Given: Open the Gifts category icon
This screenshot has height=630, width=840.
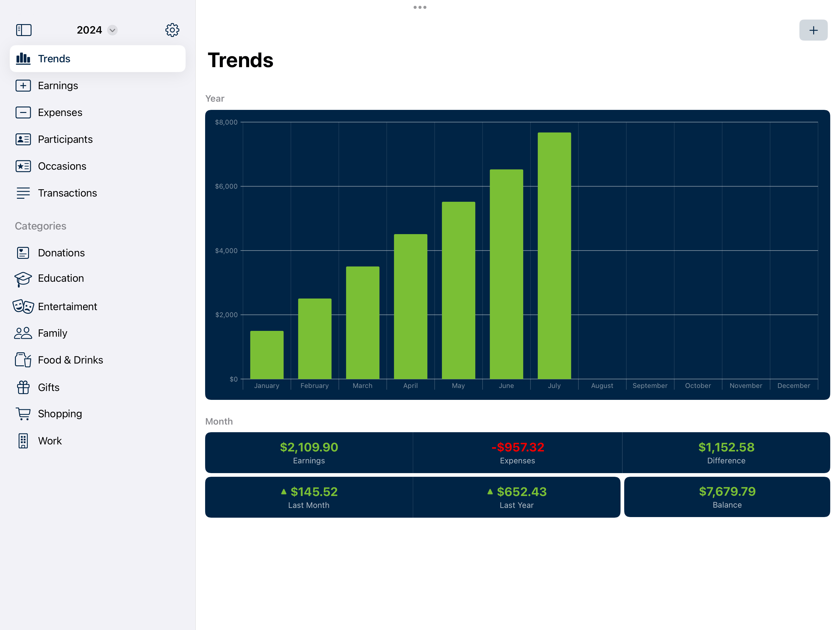Looking at the screenshot, I should [x=23, y=387].
